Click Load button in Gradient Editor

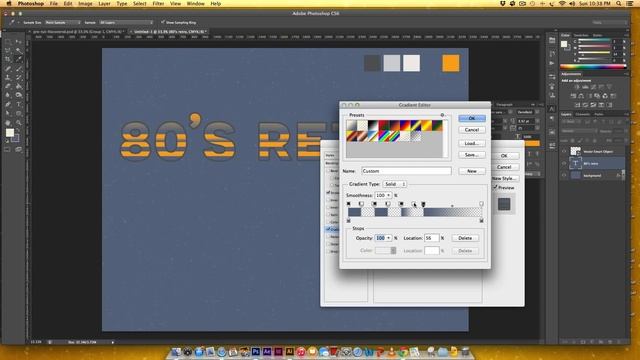[472, 143]
